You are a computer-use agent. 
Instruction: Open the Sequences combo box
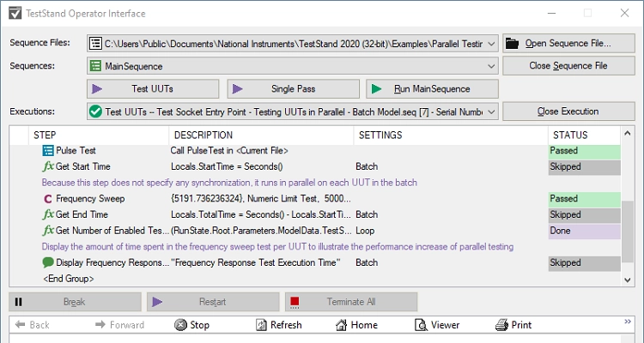pos(490,66)
